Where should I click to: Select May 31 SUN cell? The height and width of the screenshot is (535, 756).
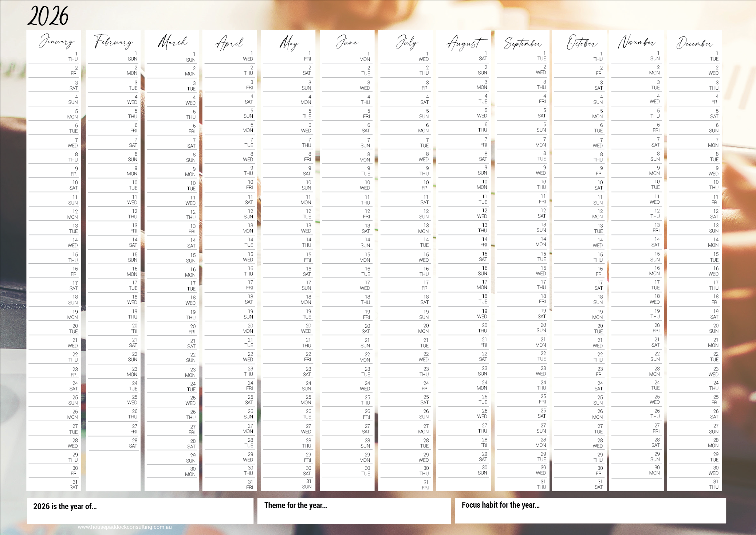pyautogui.click(x=288, y=484)
